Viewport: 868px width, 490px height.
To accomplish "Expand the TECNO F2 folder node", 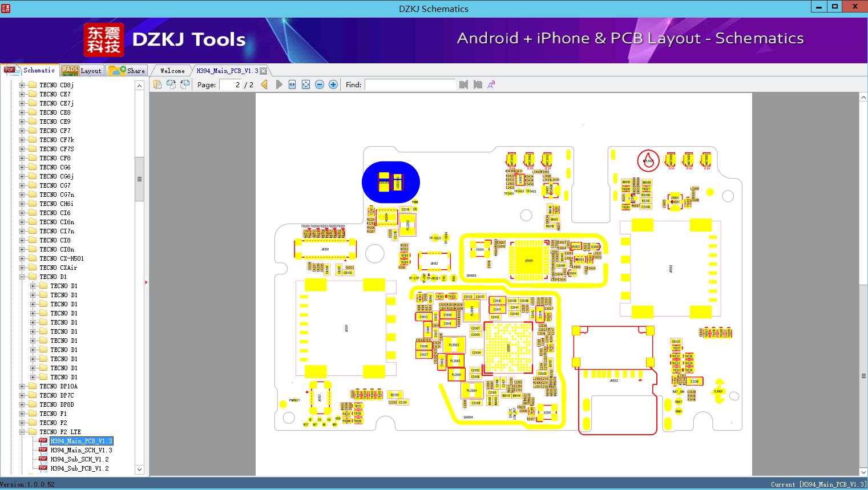I will pos(22,423).
